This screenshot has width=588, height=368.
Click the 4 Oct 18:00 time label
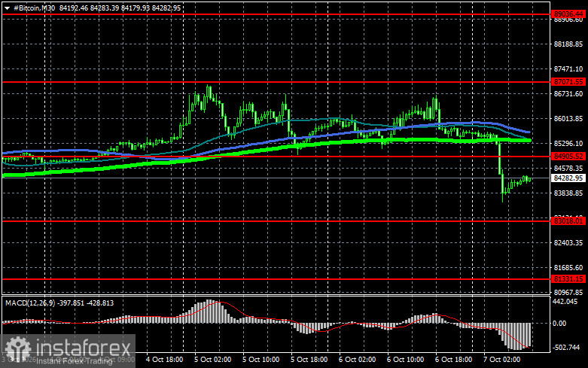tap(165, 360)
